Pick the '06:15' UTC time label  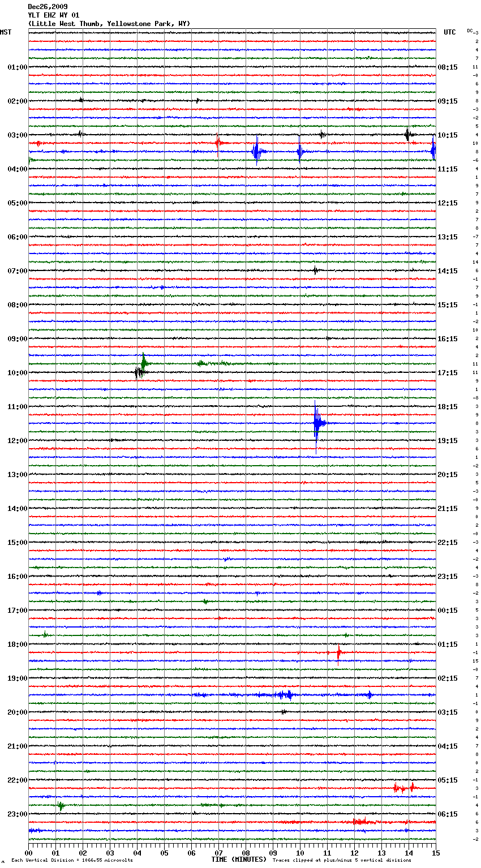pyautogui.click(x=448, y=814)
